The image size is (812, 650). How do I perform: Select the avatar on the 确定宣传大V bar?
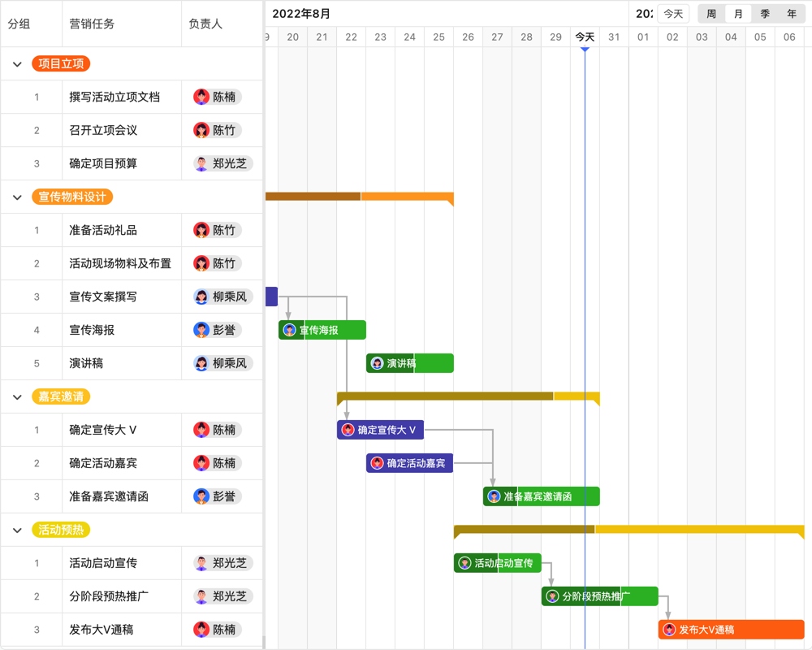click(347, 430)
